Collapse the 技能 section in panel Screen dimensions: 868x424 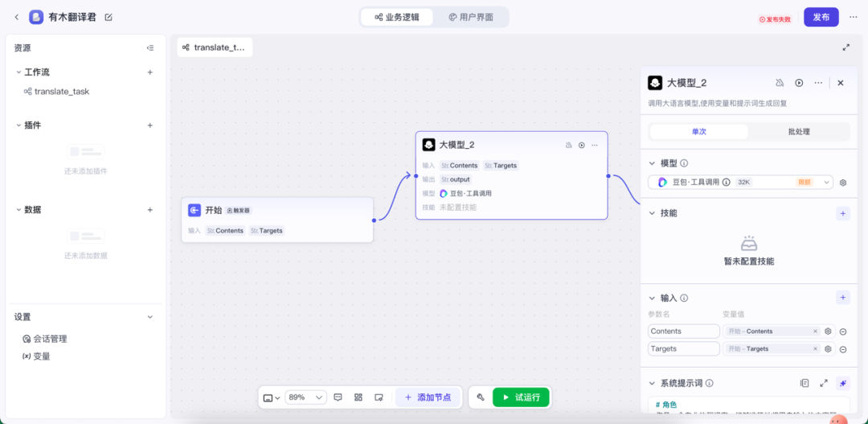click(x=652, y=213)
